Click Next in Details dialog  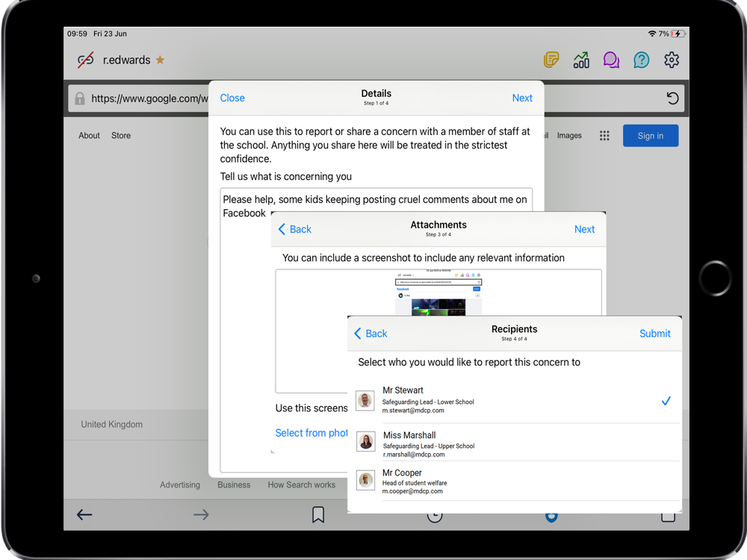[x=522, y=98]
